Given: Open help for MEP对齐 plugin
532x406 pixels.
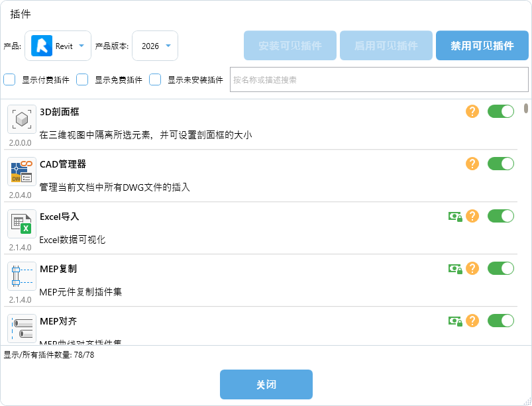Looking at the screenshot, I should 472,321.
